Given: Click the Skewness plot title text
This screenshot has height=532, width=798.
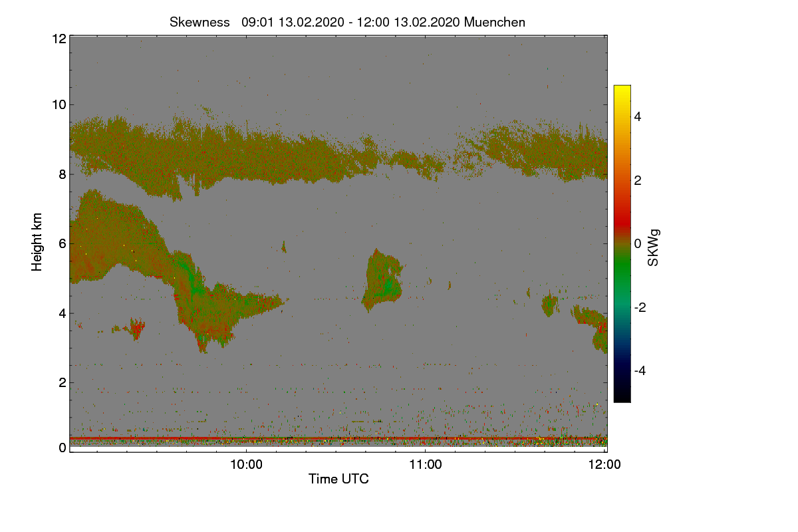Looking at the screenshot, I should [x=348, y=22].
